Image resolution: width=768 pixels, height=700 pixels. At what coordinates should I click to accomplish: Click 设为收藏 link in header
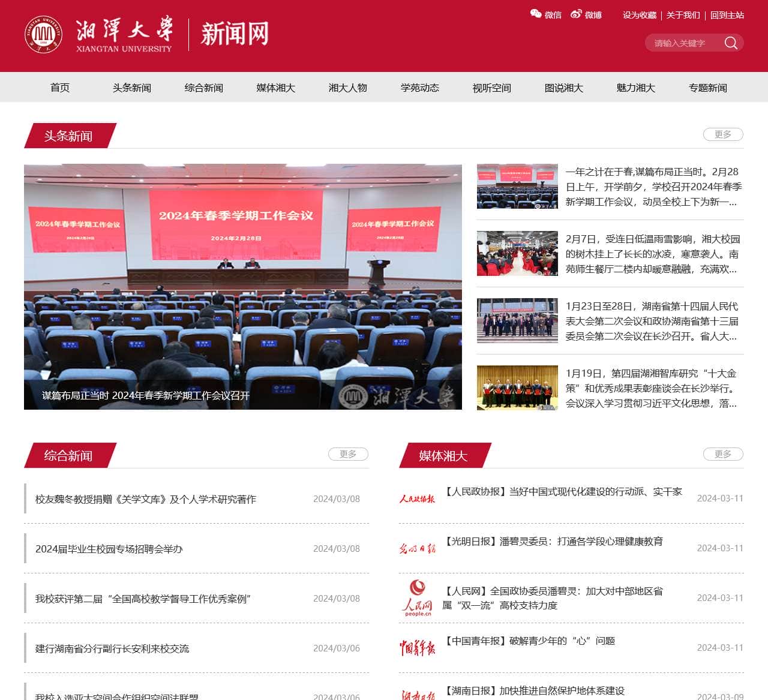point(640,15)
